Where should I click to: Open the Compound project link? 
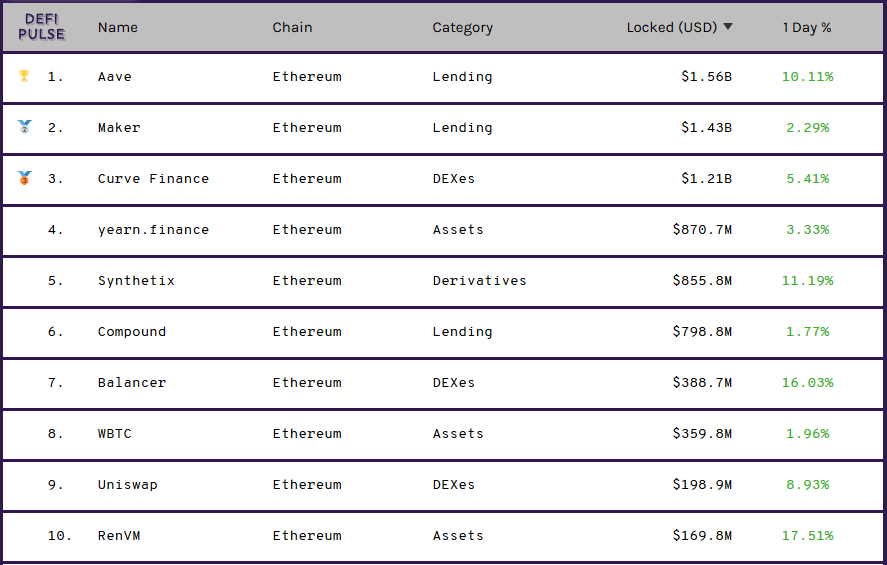[x=132, y=331]
